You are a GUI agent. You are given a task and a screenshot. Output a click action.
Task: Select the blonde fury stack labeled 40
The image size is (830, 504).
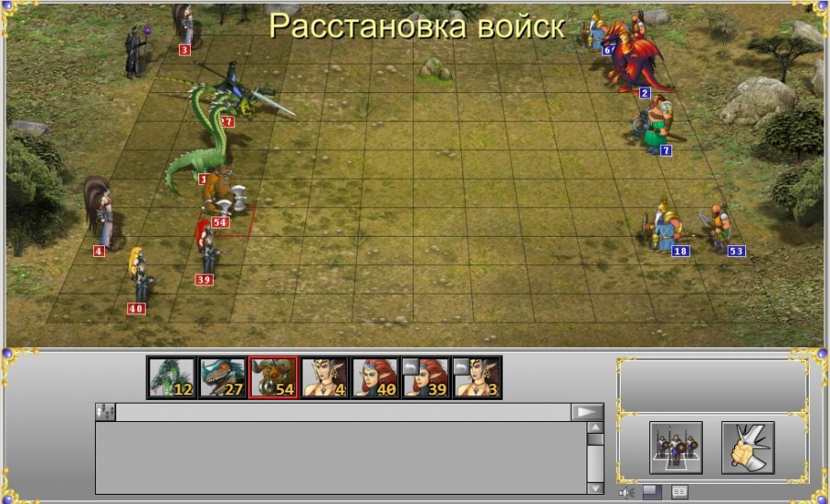point(139,279)
